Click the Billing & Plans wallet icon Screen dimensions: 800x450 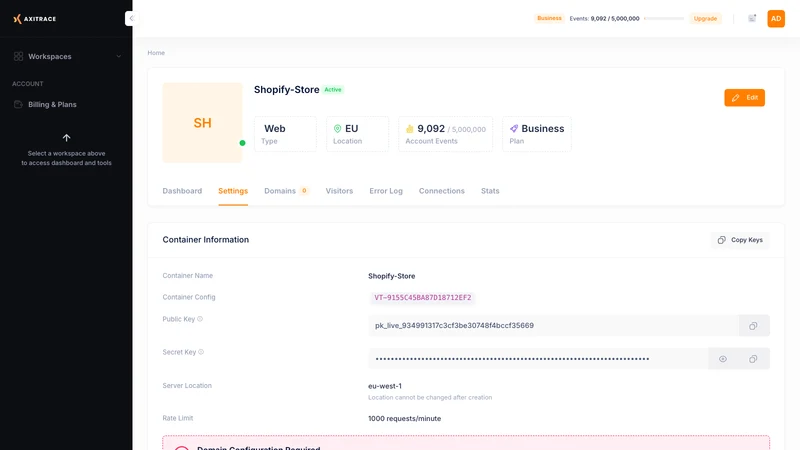click(x=18, y=104)
